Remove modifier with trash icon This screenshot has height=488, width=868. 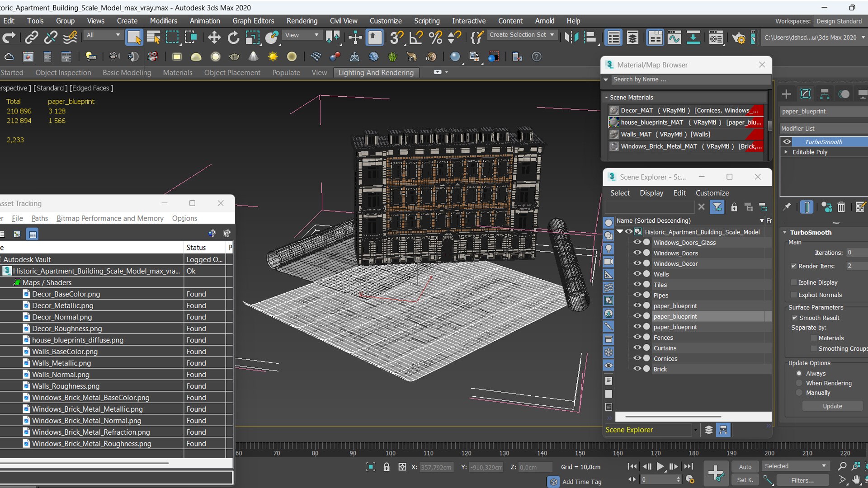(841, 207)
